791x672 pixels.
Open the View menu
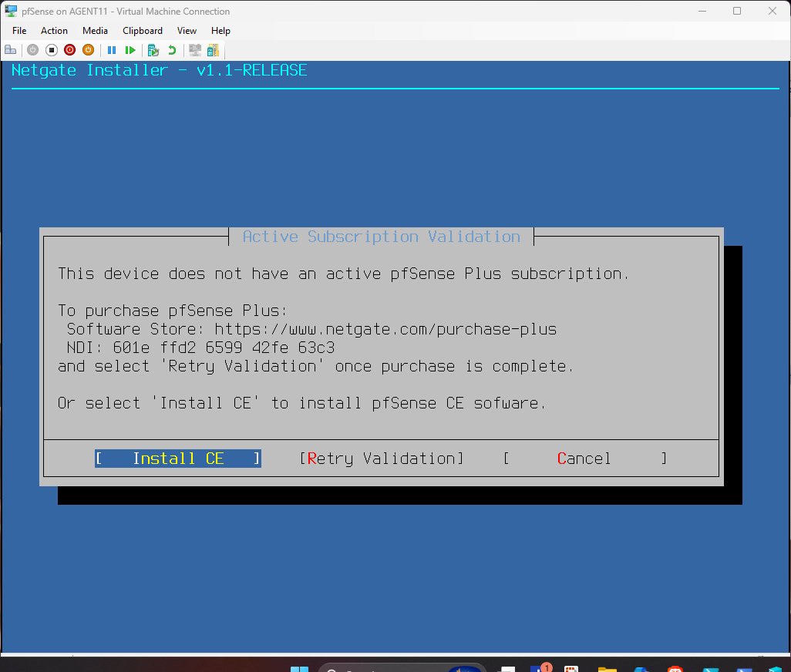pos(187,31)
